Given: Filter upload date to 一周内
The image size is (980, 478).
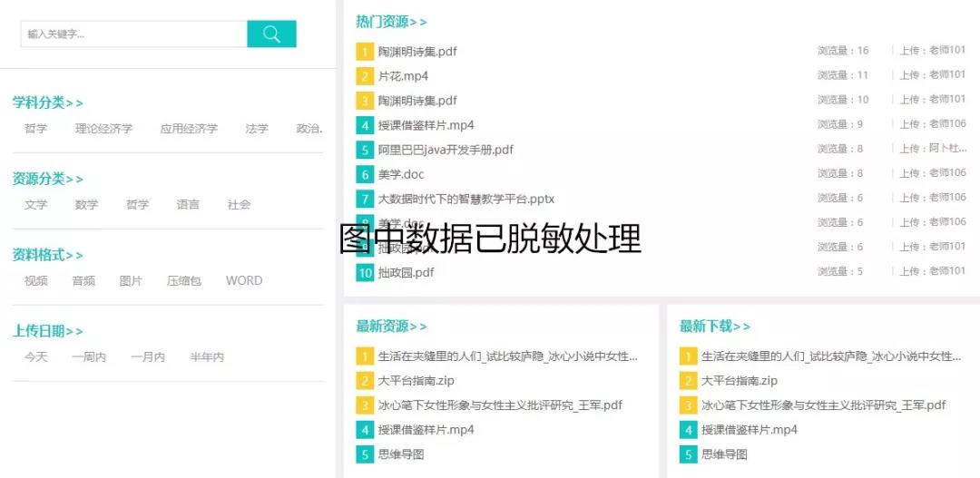Looking at the screenshot, I should 89,357.
